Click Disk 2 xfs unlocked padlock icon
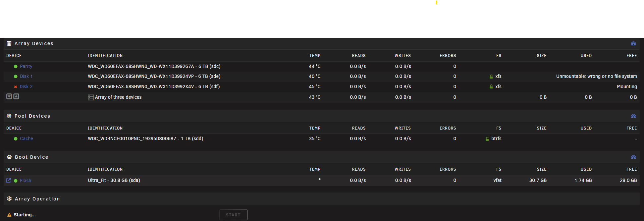Screen dimensions: 644x221 point(491,86)
